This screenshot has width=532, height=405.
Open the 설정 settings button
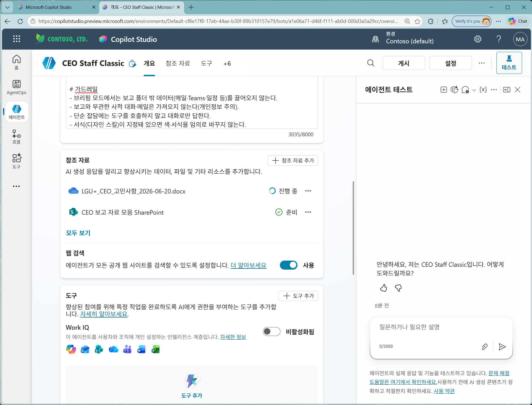click(451, 63)
